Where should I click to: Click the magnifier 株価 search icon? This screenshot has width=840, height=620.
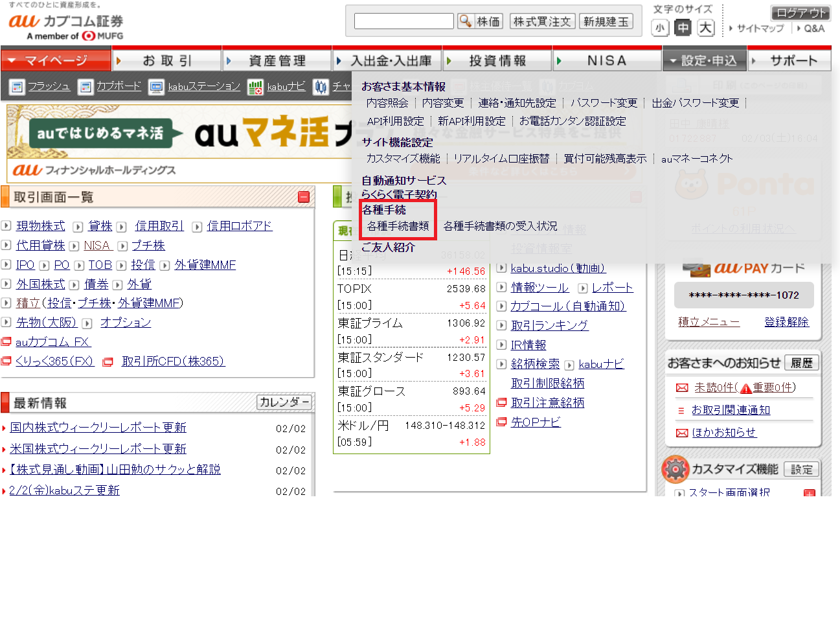pyautogui.click(x=465, y=21)
